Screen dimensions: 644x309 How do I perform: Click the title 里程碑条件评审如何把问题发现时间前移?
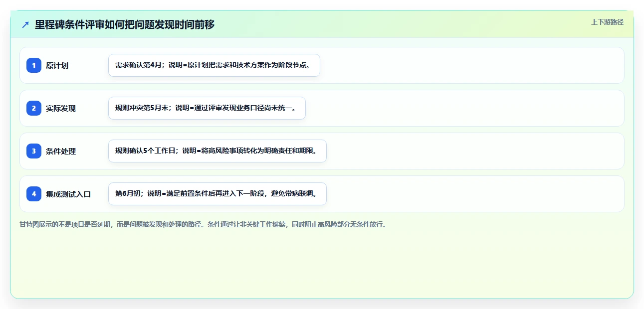(125, 24)
